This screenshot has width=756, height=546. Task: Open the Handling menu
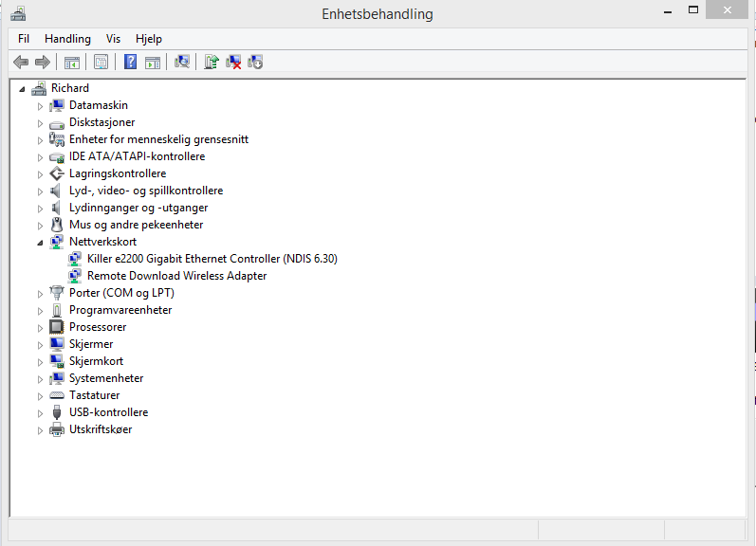[x=67, y=39]
